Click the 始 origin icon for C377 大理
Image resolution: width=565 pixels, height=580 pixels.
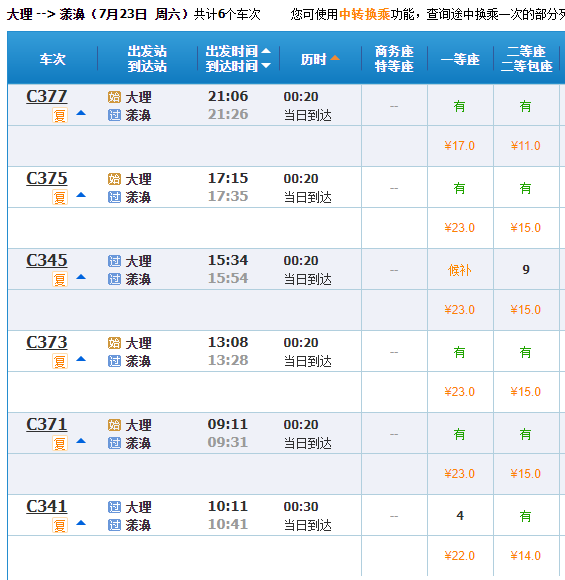point(114,97)
